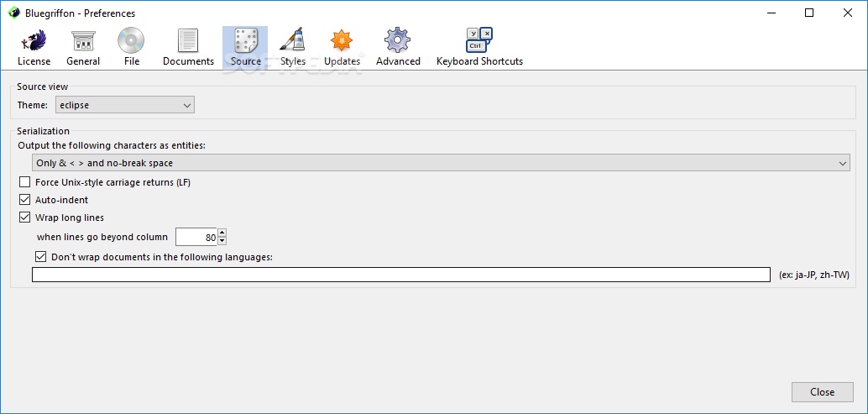The image size is (868, 414).
Task: Click the column number field showing 80
Action: pos(196,237)
